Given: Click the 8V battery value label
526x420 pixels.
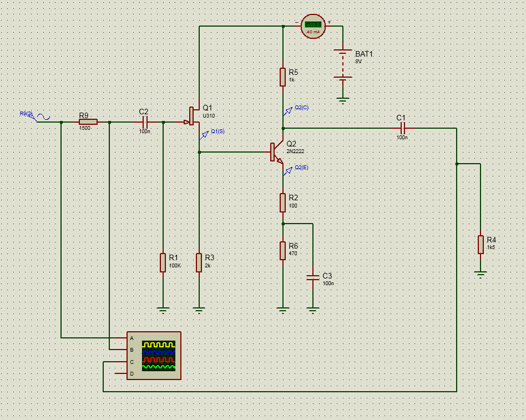Looking at the screenshot, I should [358, 62].
